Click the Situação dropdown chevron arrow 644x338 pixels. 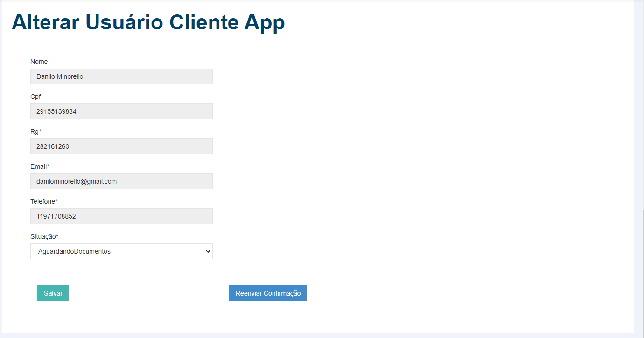point(208,251)
